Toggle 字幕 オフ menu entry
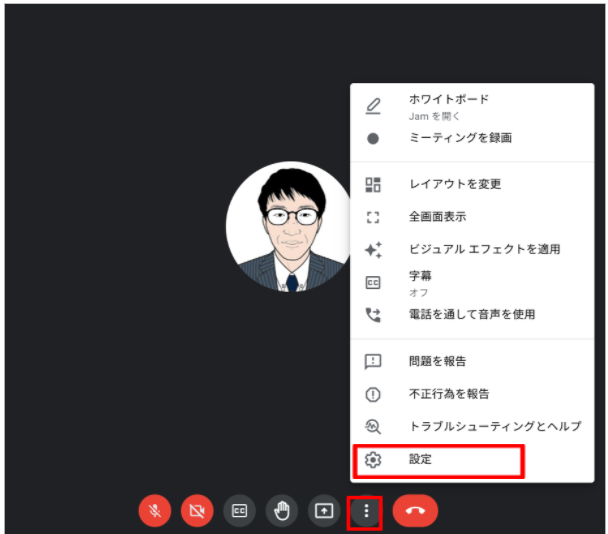This screenshot has width=608, height=534. [x=472, y=283]
